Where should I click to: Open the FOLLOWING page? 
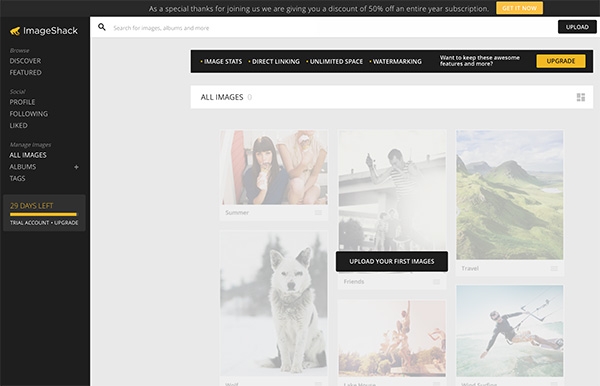click(x=29, y=114)
